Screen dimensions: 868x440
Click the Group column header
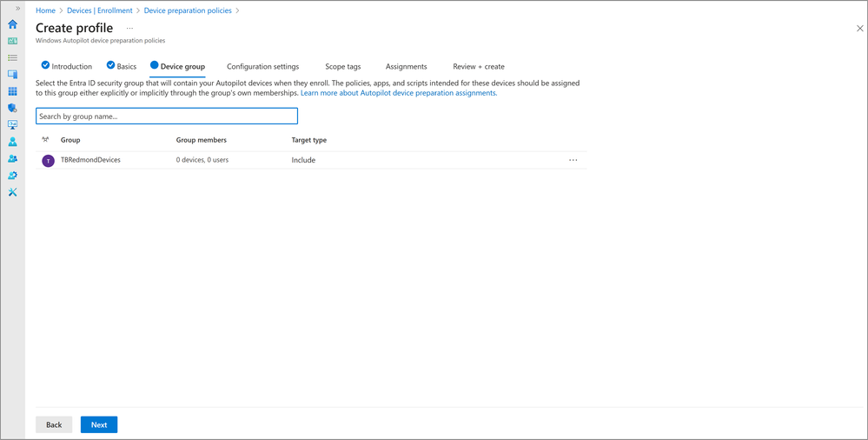[x=70, y=140]
